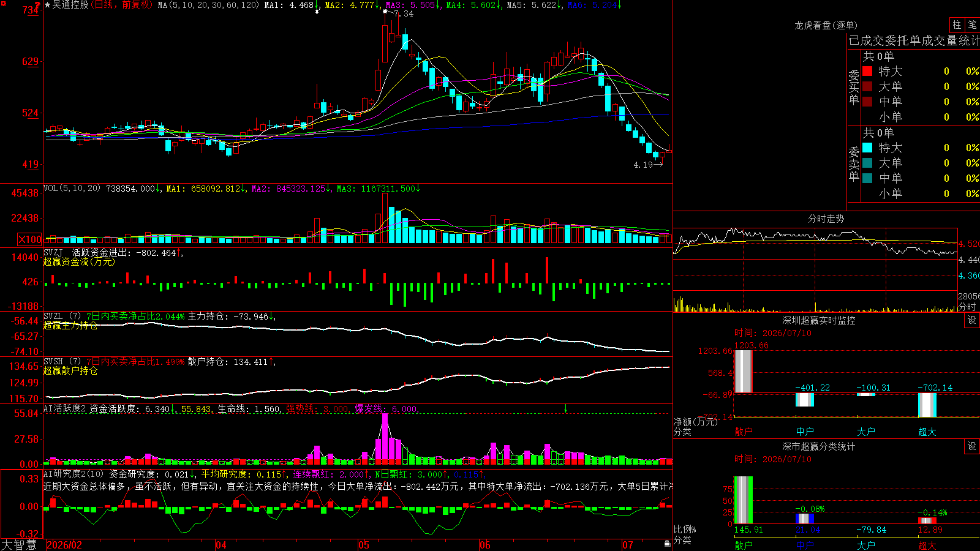Click the 大户 label in 深圳超赢实时监控 chart
The height and width of the screenshot is (551, 980).
pyautogui.click(x=866, y=432)
